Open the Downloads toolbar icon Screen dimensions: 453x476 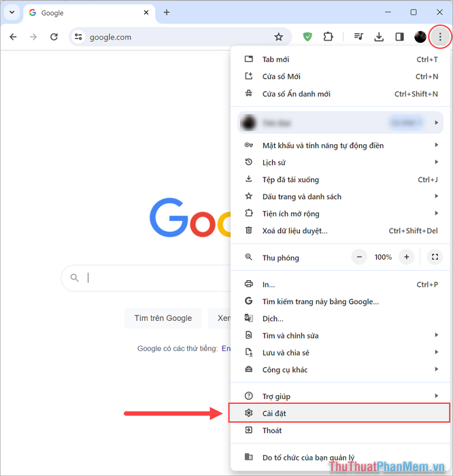coord(379,37)
